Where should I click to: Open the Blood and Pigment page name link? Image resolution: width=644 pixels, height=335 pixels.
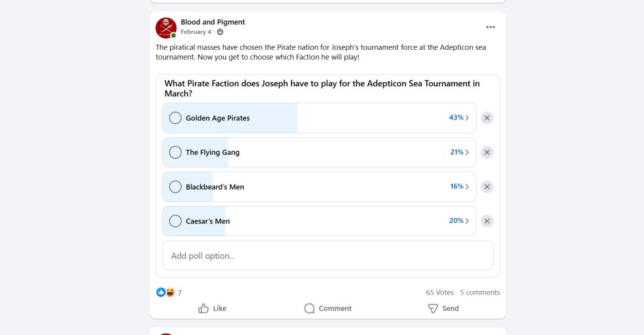point(213,22)
